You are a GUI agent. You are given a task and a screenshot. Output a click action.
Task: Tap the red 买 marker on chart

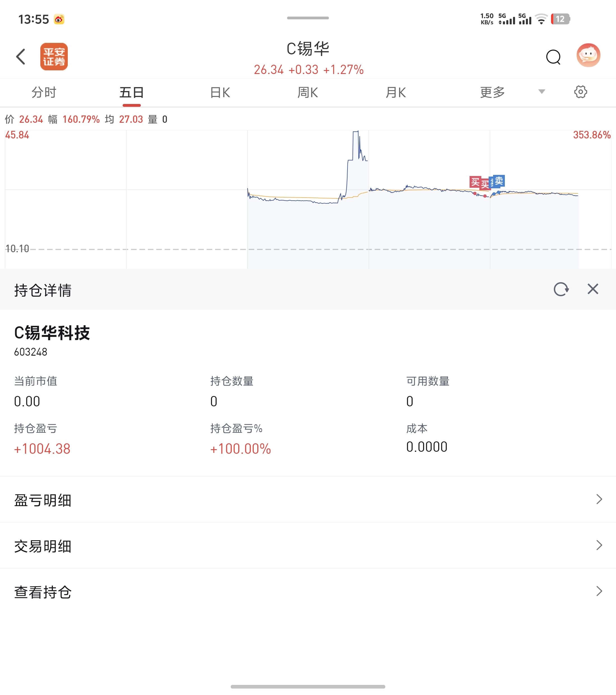point(475,182)
